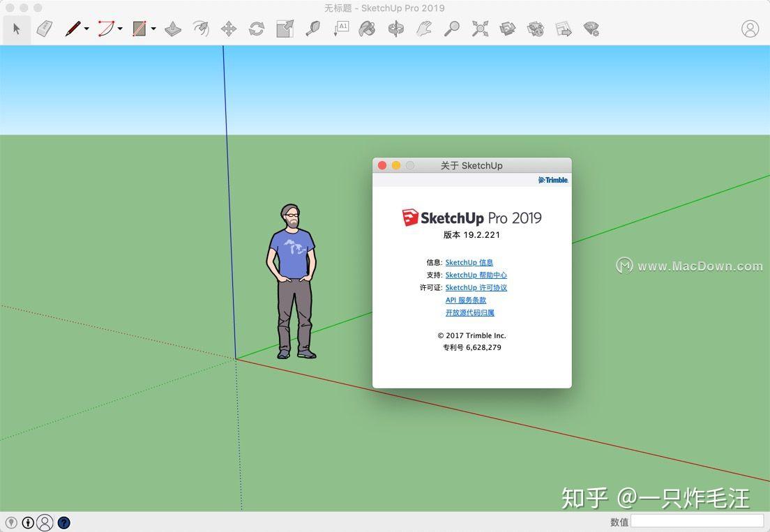Open the Shape tool dropdown arrow
This screenshot has height=532, width=770.
pyautogui.click(x=153, y=29)
